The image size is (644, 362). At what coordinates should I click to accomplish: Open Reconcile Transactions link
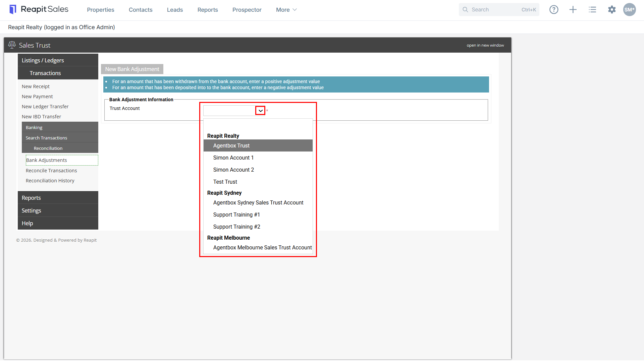click(x=51, y=171)
